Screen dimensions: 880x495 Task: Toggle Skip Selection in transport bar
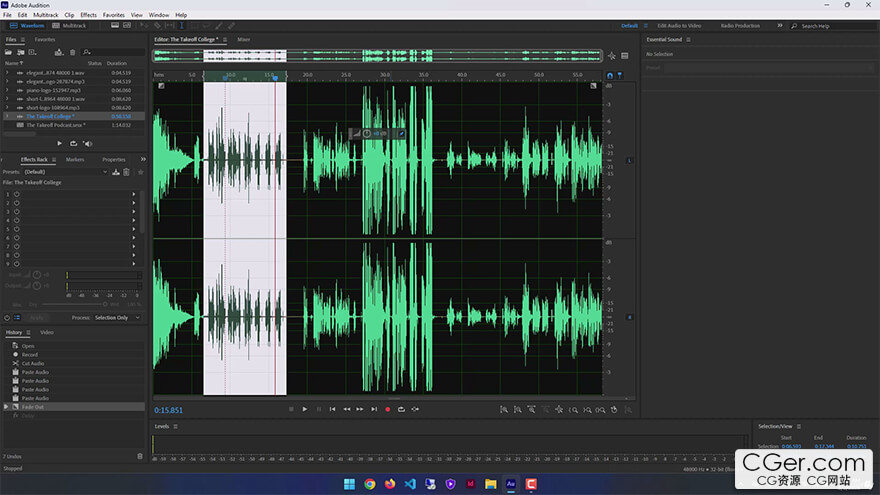click(415, 409)
